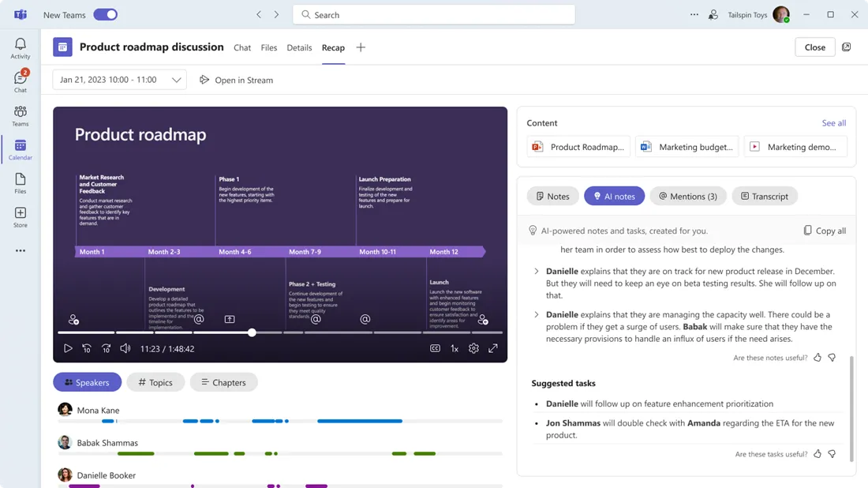Open the Activity feed in the sidebar

click(21, 47)
